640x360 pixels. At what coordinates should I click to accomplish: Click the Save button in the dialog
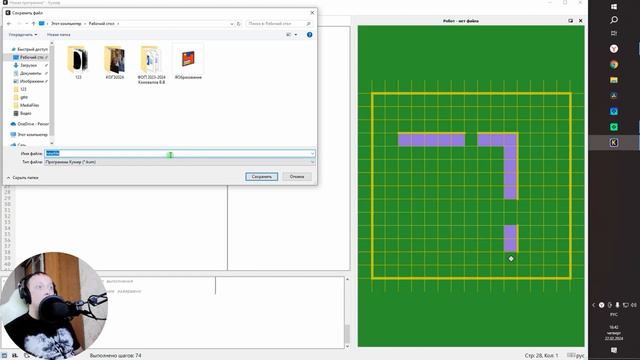[x=262, y=177]
